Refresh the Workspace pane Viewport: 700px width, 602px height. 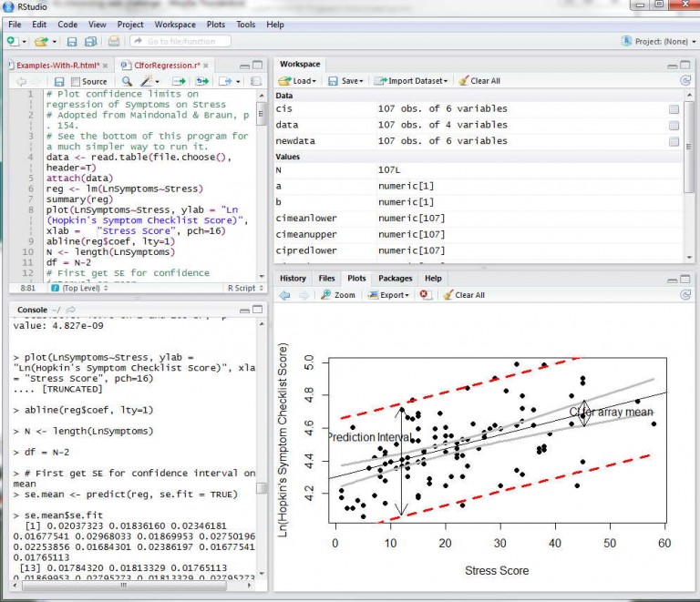(685, 81)
